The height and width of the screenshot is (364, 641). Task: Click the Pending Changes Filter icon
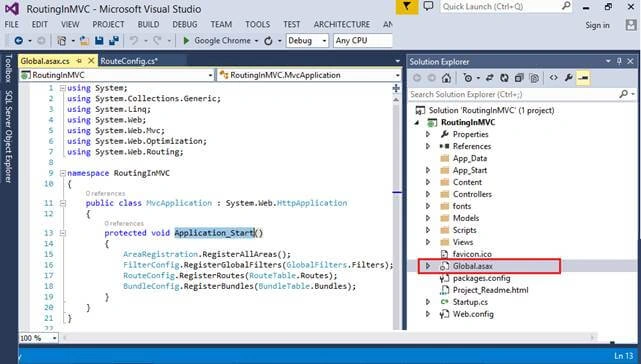468,78
